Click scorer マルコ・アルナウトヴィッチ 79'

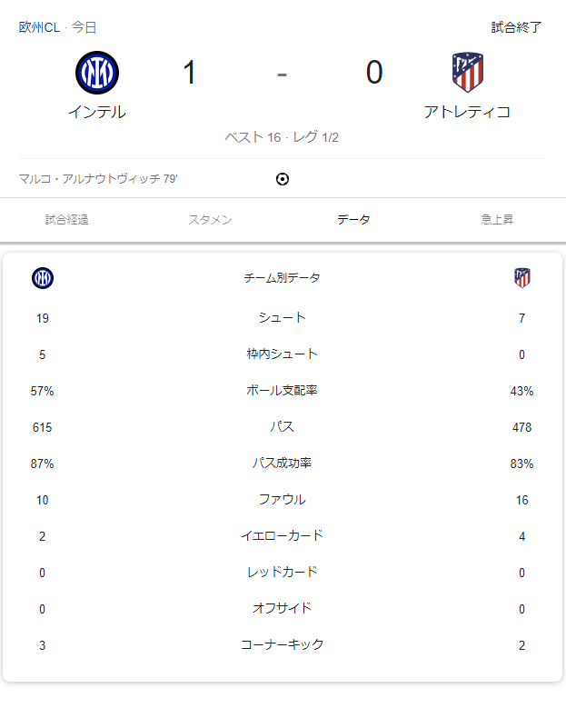tap(98, 179)
